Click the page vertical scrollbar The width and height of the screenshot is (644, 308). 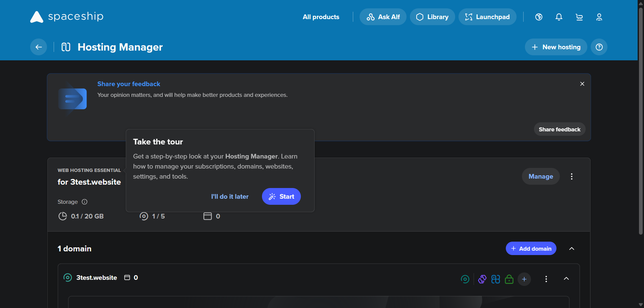tap(641, 121)
